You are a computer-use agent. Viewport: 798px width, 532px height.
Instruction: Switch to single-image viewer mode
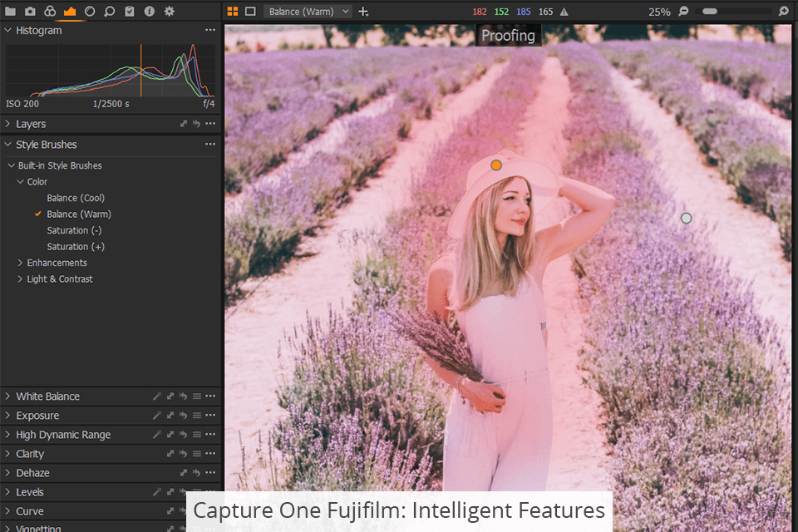(x=250, y=12)
